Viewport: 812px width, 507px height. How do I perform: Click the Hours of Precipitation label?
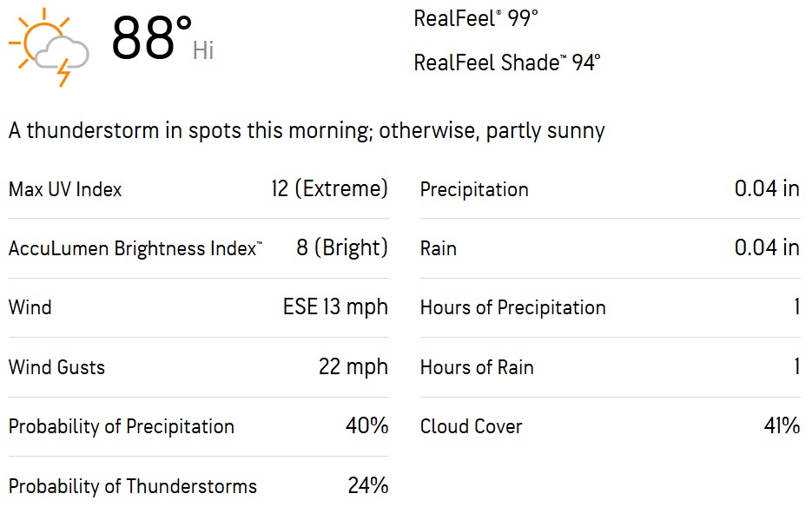coord(512,307)
